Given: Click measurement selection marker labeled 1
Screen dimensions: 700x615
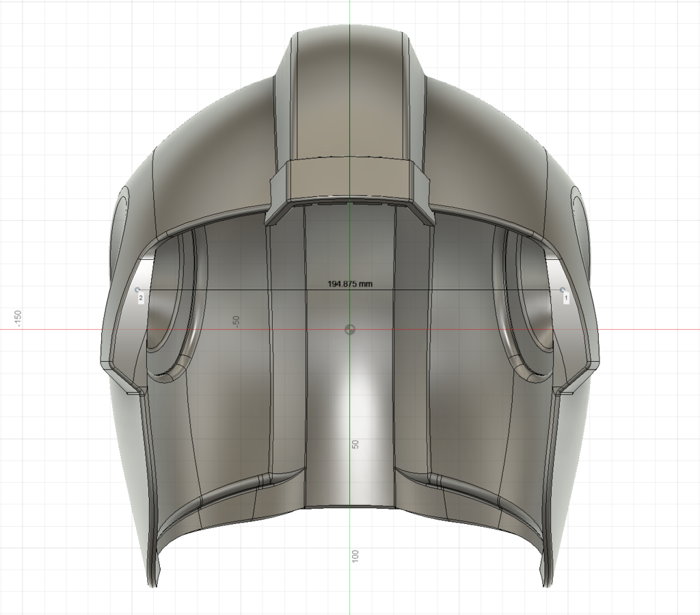Looking at the screenshot, I should tap(567, 297).
